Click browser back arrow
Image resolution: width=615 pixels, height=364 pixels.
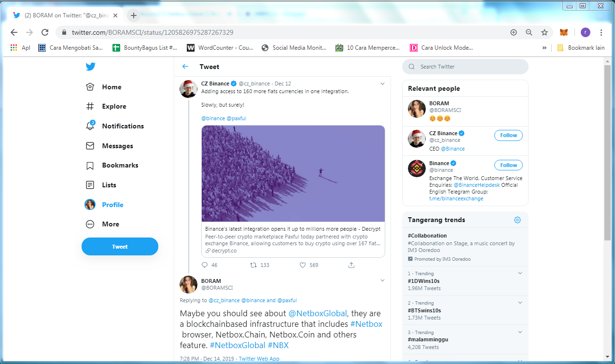point(14,32)
